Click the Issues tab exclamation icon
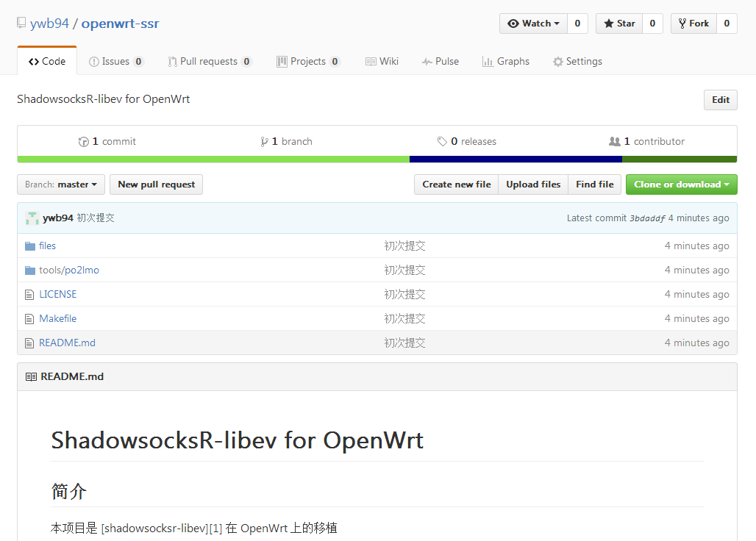Image resolution: width=756 pixels, height=541 pixels. (x=93, y=62)
